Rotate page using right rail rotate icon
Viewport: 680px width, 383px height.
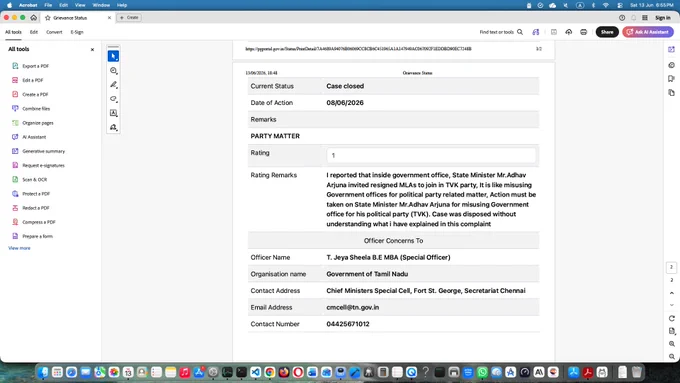[x=672, y=318]
